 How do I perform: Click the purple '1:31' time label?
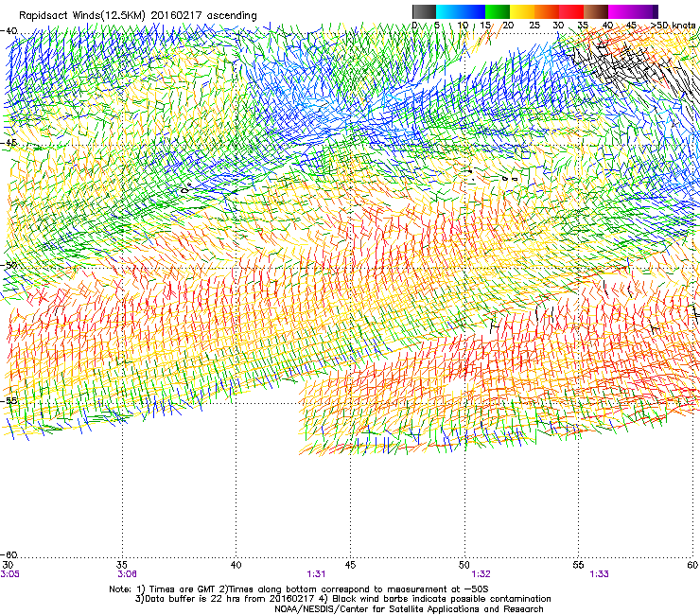coord(316,574)
